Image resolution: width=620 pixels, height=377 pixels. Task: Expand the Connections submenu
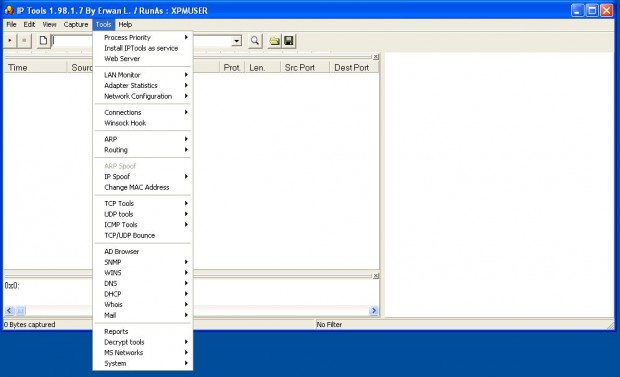pos(143,112)
